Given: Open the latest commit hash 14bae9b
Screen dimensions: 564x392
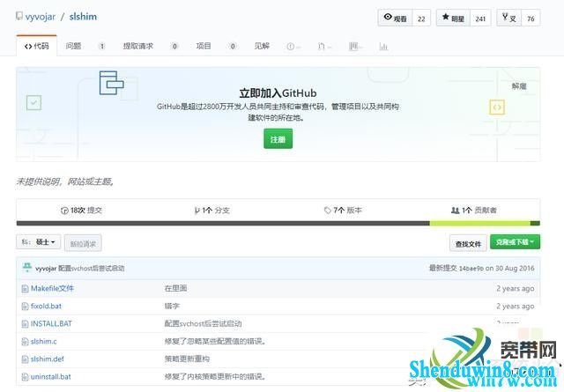Looking at the screenshot, I should [x=471, y=269].
